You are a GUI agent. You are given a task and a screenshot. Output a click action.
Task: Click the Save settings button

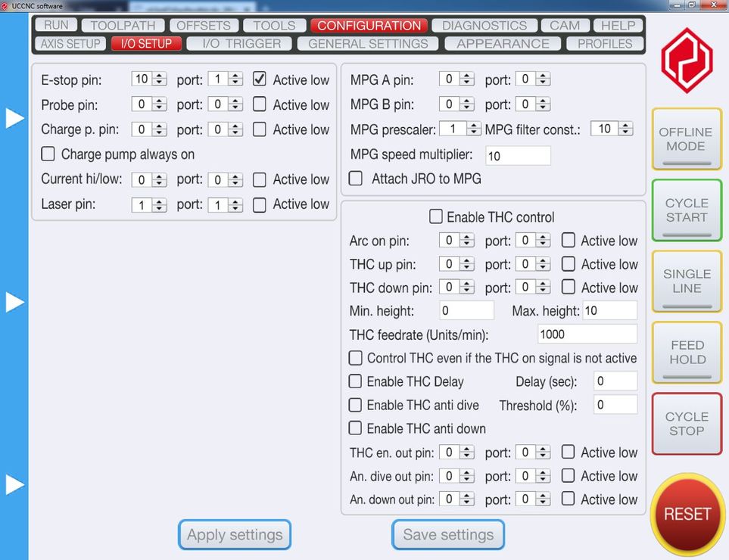pyautogui.click(x=448, y=535)
